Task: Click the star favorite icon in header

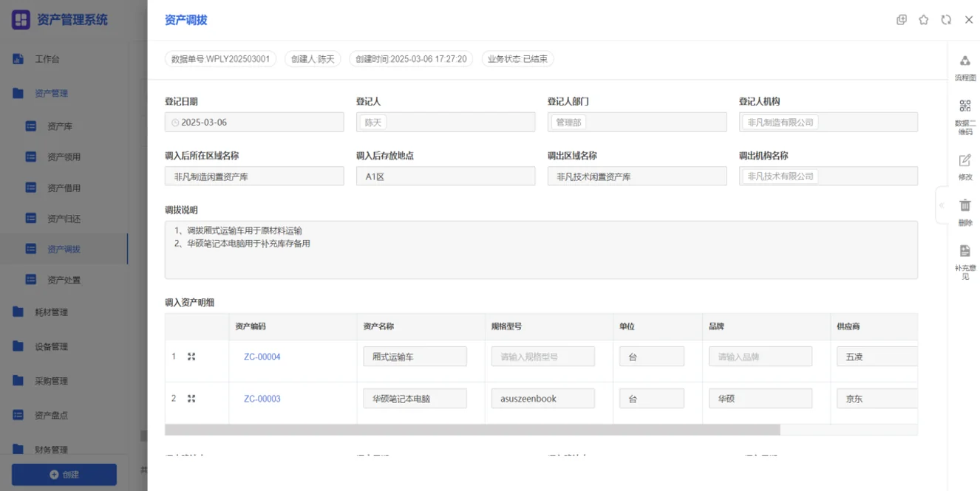Action: tap(924, 20)
